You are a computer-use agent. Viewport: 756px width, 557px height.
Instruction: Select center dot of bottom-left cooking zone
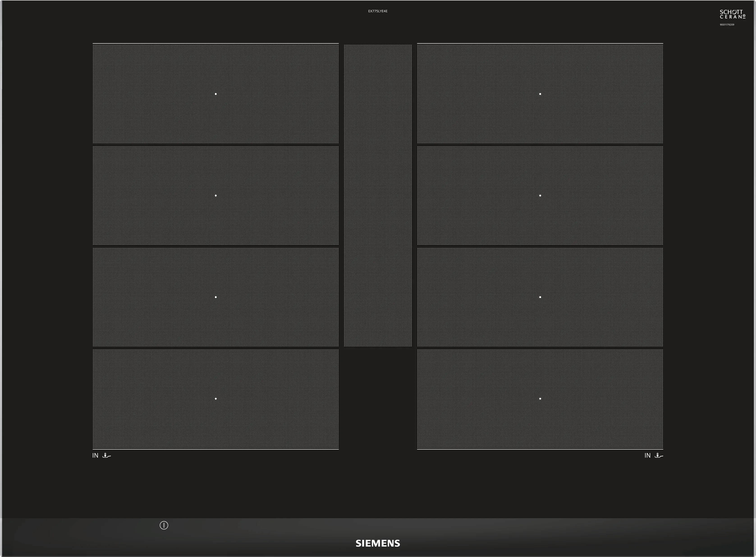(x=215, y=398)
